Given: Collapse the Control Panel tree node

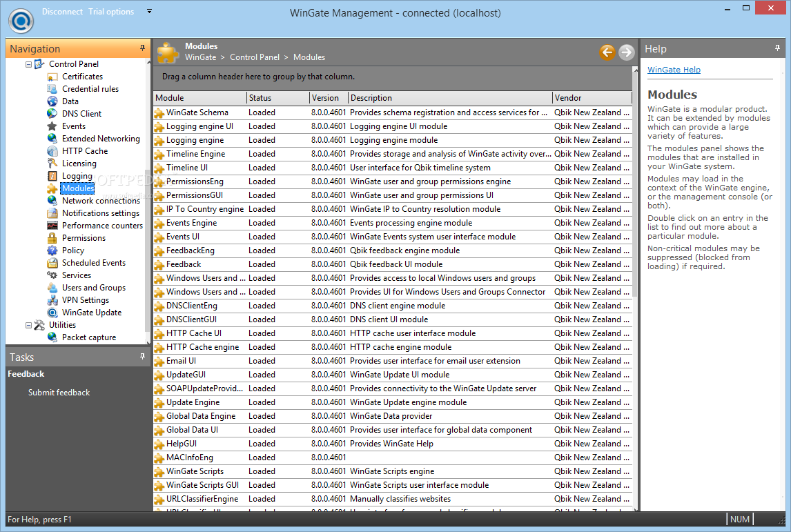Looking at the screenshot, I should coord(29,65).
